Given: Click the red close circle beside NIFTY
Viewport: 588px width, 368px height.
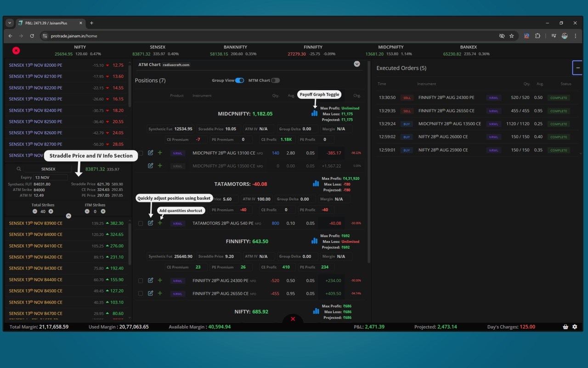Looking at the screenshot, I should pyautogui.click(x=16, y=51).
